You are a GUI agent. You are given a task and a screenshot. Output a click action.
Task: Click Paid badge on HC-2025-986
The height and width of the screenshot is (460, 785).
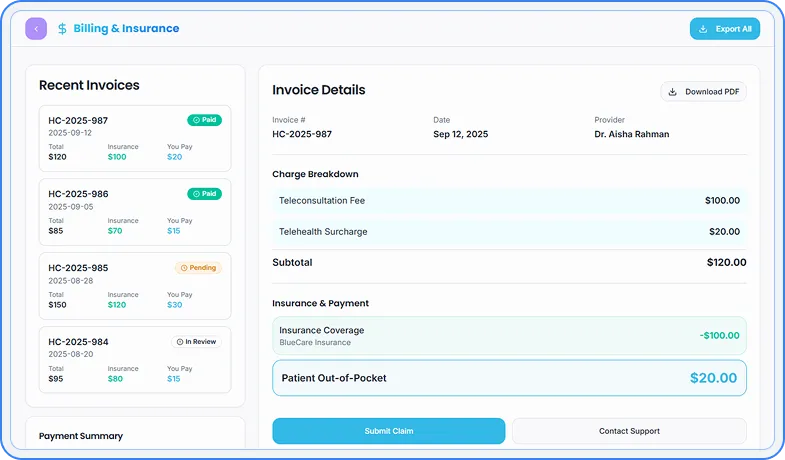click(x=204, y=194)
